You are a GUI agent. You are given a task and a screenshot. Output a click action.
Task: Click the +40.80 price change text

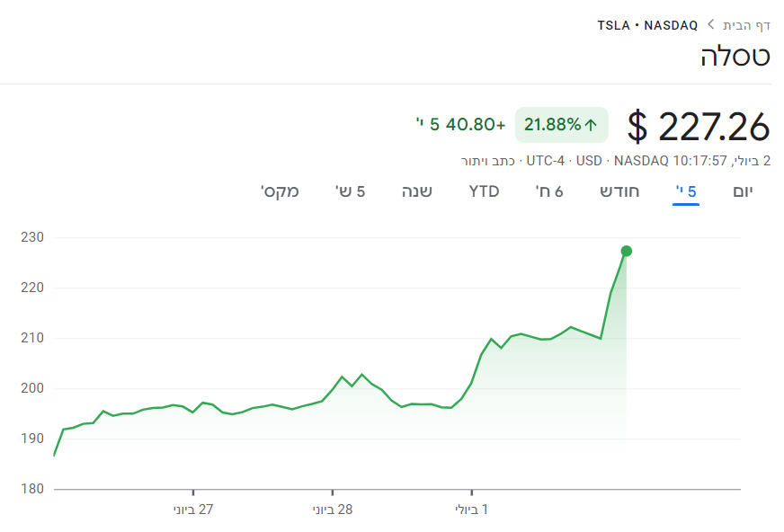point(476,125)
